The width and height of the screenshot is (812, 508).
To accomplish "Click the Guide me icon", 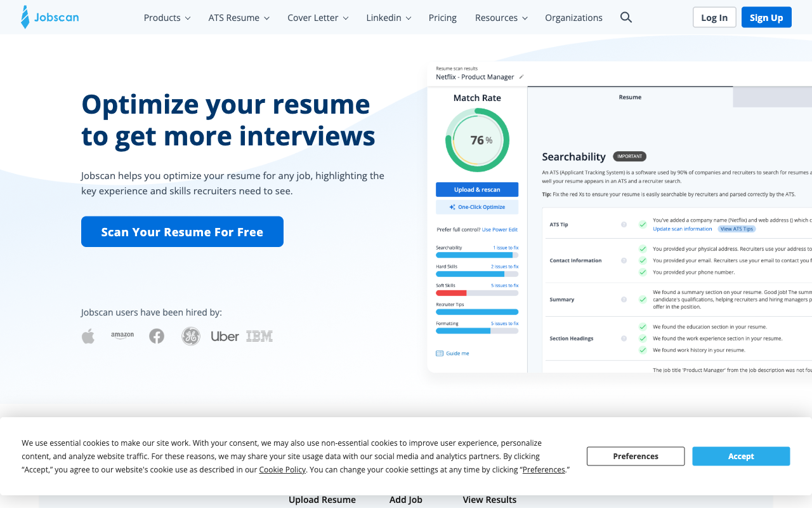I will tap(440, 353).
